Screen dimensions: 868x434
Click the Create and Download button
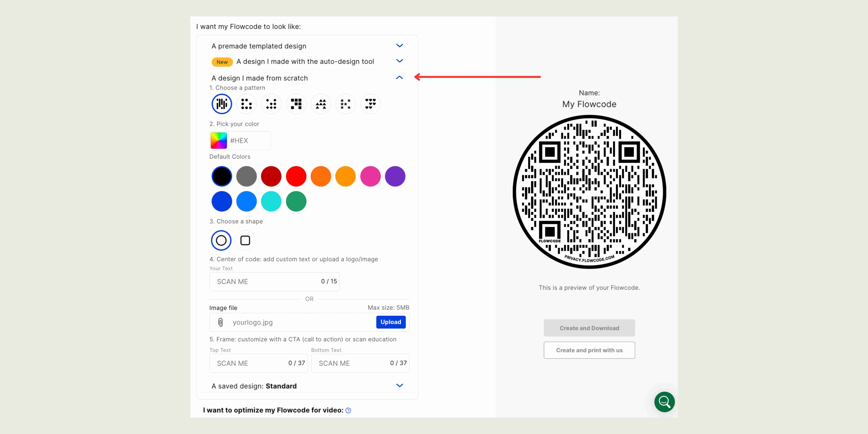pos(589,328)
